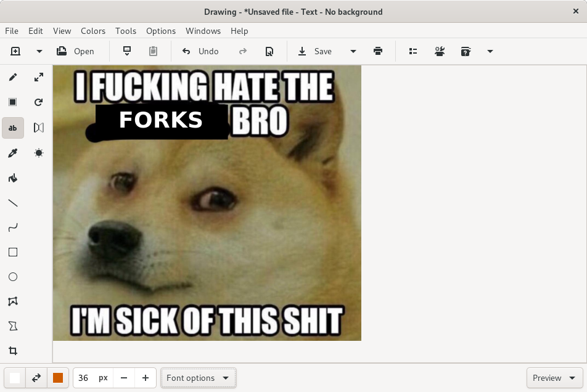Expand the new image options arrow
Screen dimensions: 587x392
39,51
